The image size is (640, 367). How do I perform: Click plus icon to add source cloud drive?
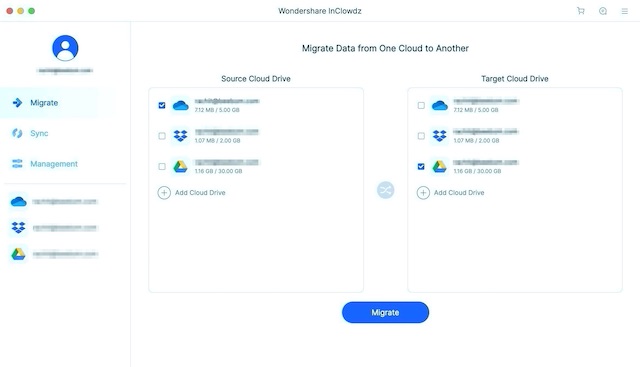[164, 193]
